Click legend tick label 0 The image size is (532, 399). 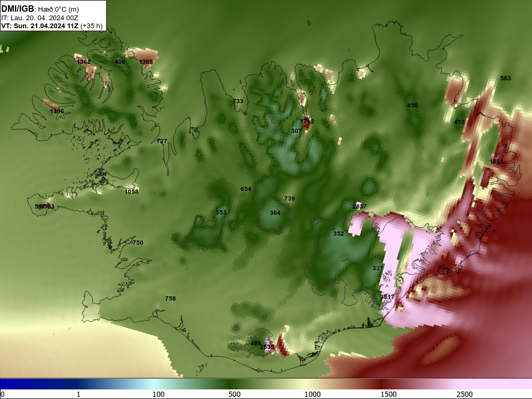3,394
